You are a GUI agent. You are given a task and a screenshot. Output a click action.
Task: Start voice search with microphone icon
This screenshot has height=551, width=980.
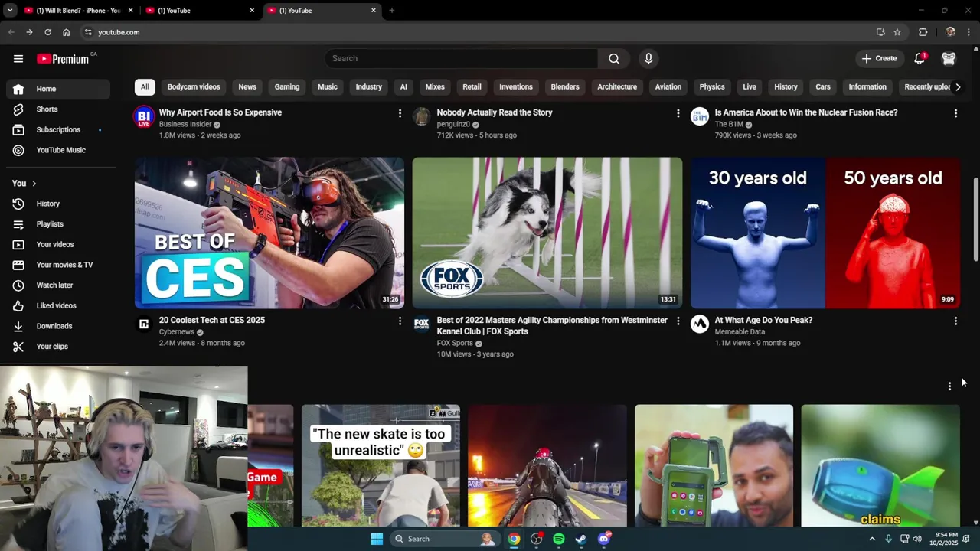pos(648,58)
